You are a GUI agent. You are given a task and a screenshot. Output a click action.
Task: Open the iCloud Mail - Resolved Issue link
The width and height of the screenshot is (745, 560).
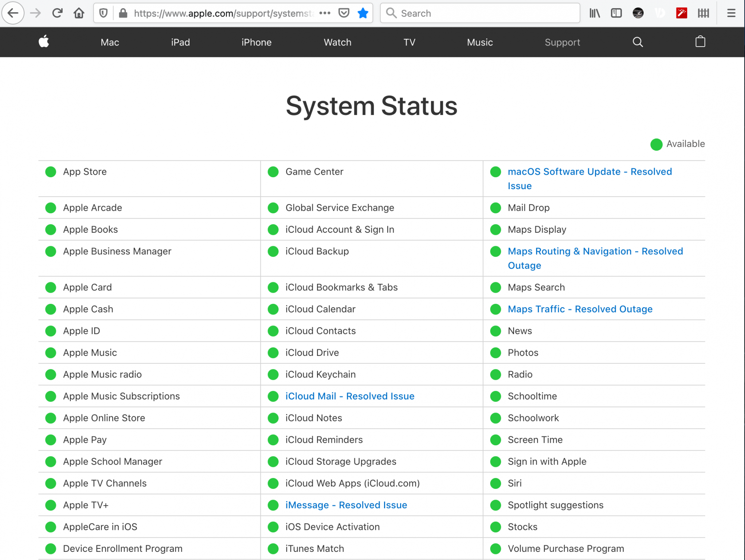349,396
